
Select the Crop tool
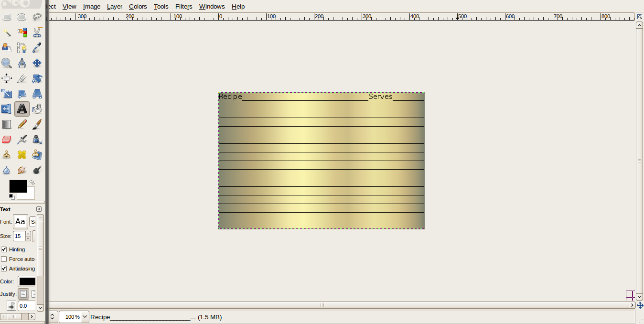tap(22, 78)
